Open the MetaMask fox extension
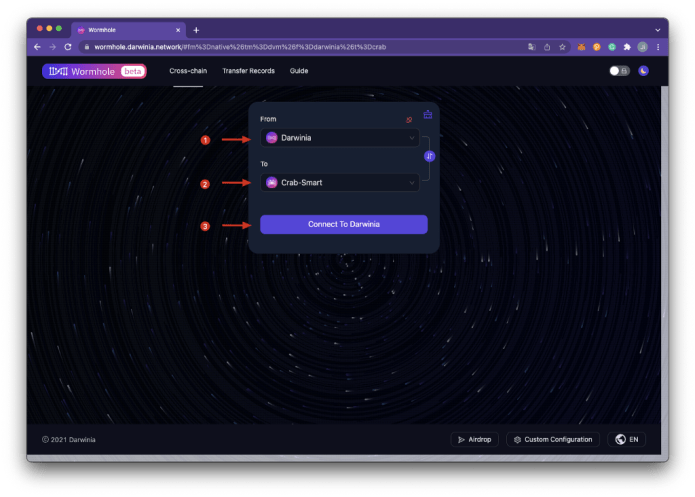Viewport: 695px width, 497px height. pos(581,47)
